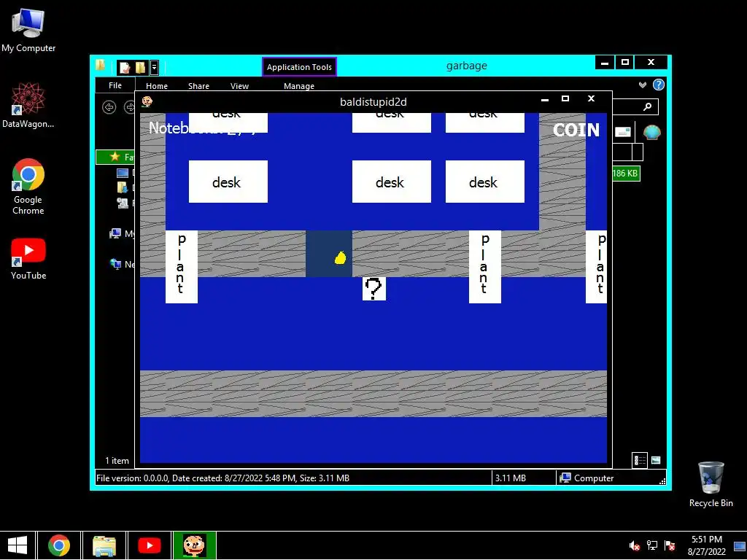Open File Explorer from the taskbar
The height and width of the screenshot is (560, 747).
(x=104, y=545)
